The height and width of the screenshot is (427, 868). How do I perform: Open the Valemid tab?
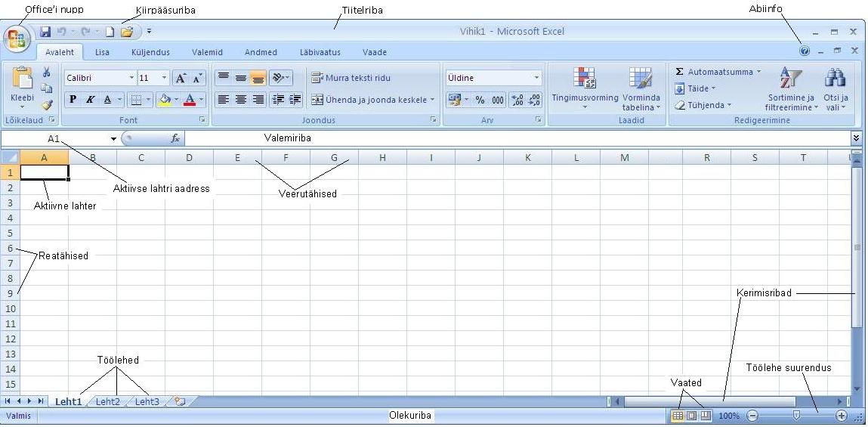[207, 52]
